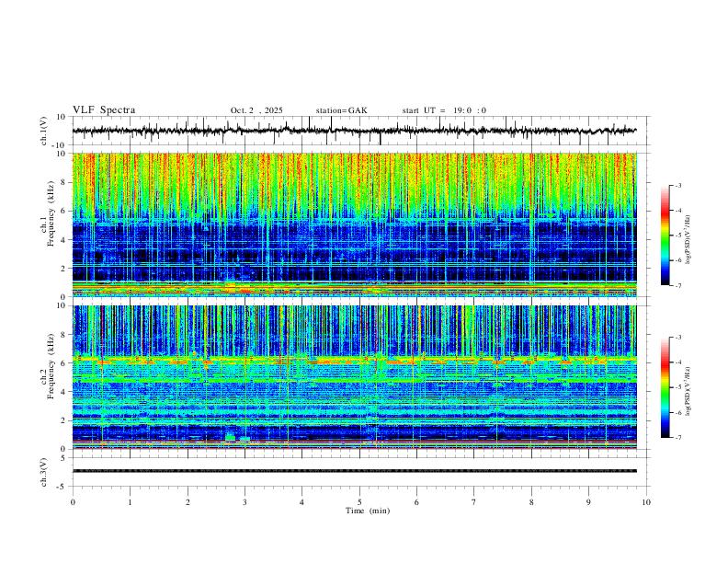The width and height of the screenshot is (728, 563).
Task: Click the '-3' label on ch.1 colorbar
Action: tap(677, 185)
